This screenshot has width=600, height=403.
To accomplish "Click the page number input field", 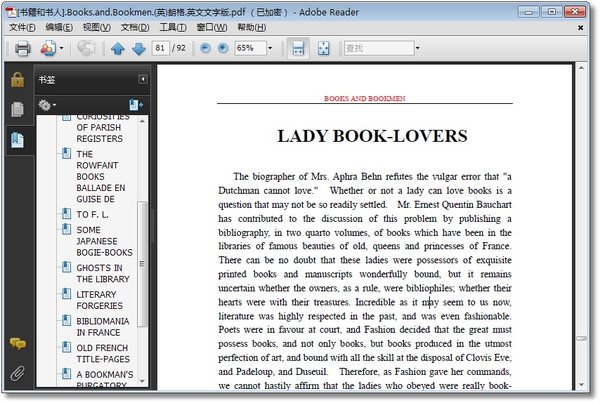I will click(x=161, y=48).
